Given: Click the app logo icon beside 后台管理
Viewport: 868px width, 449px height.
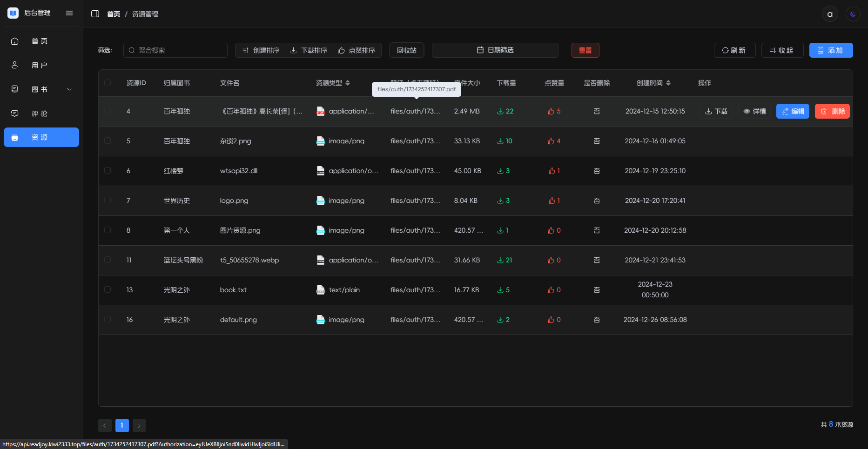Looking at the screenshot, I should (x=13, y=13).
